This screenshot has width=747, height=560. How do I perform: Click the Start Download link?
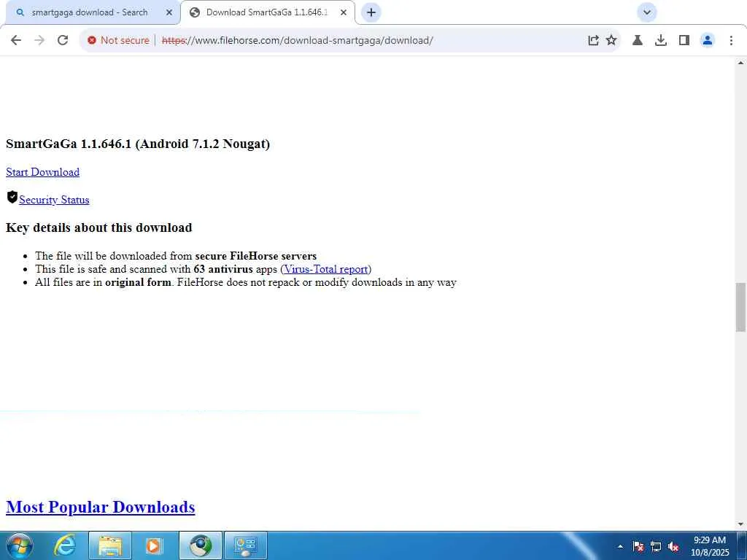coord(43,172)
